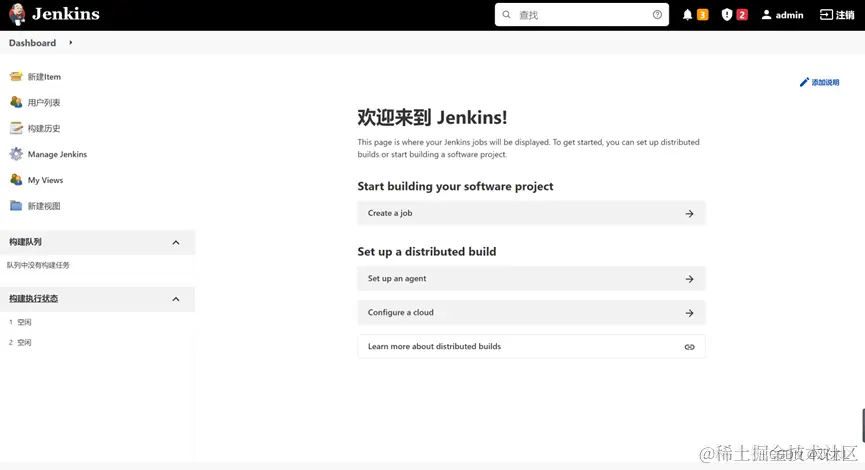Open notifications bell icon
The width and height of the screenshot is (865, 470).
(x=687, y=15)
